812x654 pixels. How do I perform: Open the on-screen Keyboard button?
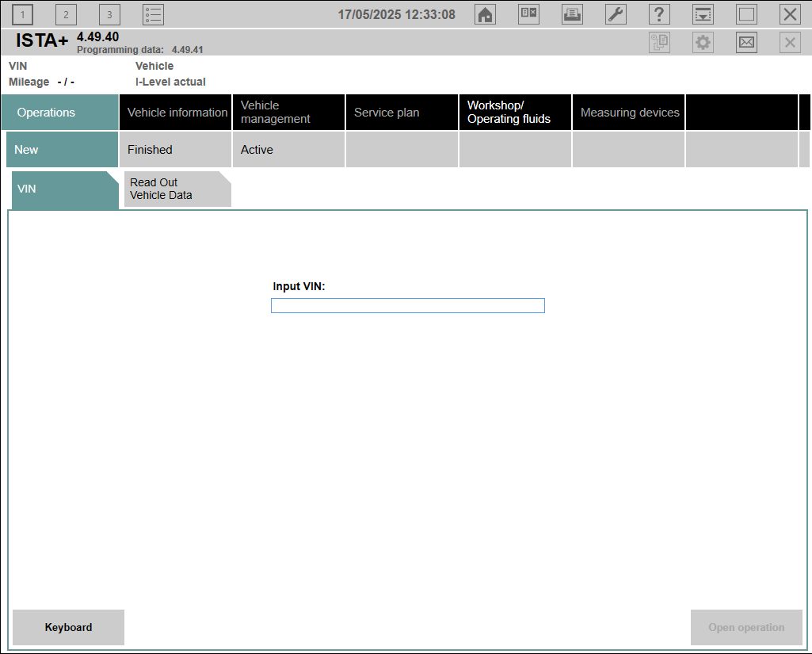[68, 627]
